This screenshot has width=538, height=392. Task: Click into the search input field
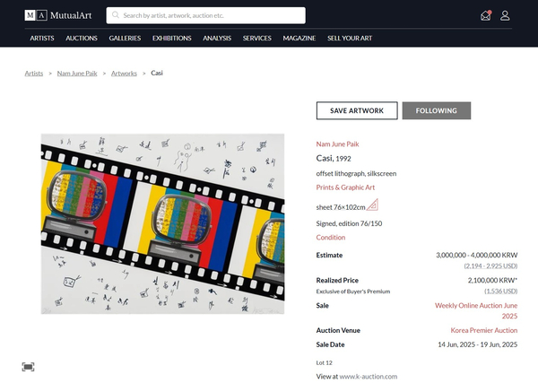[x=211, y=15]
